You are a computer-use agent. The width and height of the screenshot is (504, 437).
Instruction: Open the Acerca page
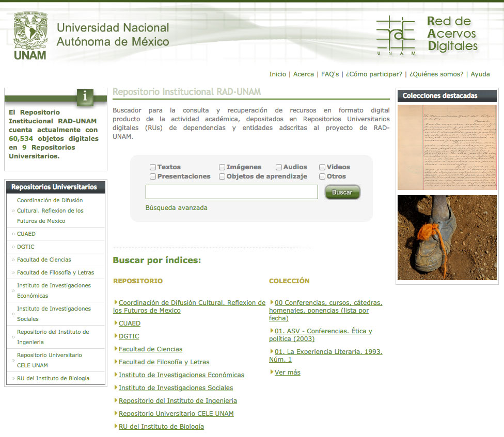(304, 74)
